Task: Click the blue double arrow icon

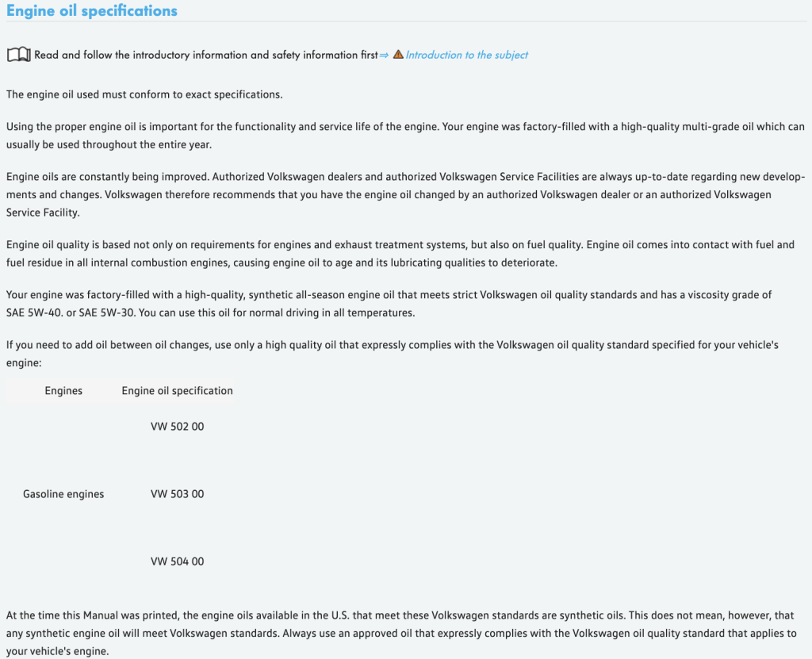Action: pos(385,56)
